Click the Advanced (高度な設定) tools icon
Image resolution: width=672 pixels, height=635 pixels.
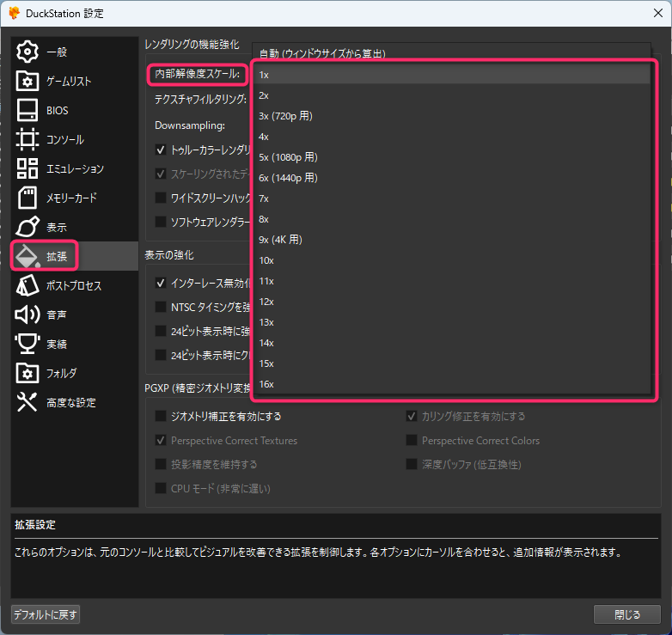[27, 402]
